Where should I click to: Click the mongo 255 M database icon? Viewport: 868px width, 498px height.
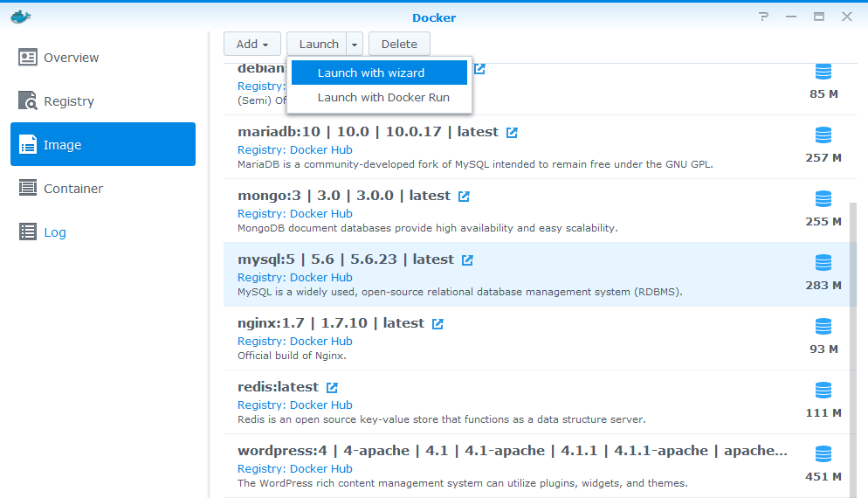coord(823,199)
